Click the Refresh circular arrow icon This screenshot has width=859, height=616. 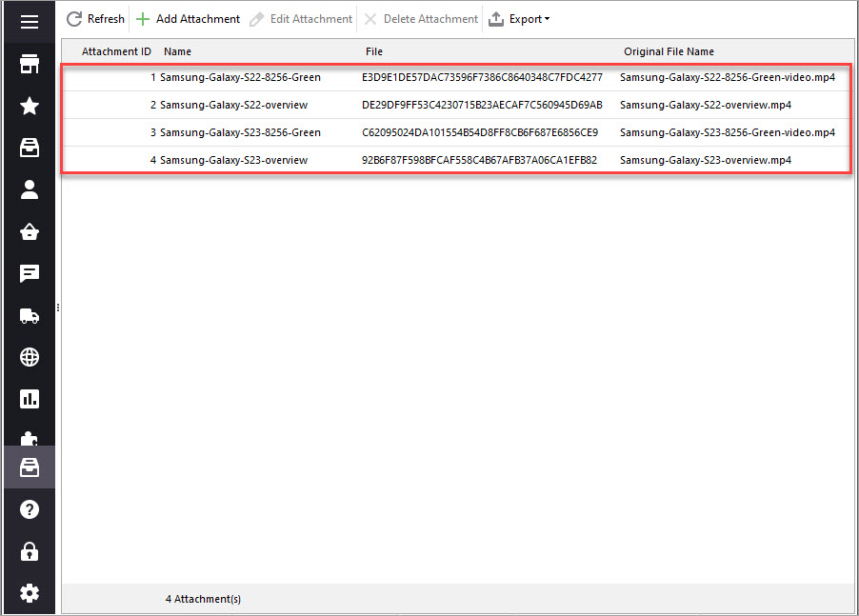pyautogui.click(x=74, y=19)
